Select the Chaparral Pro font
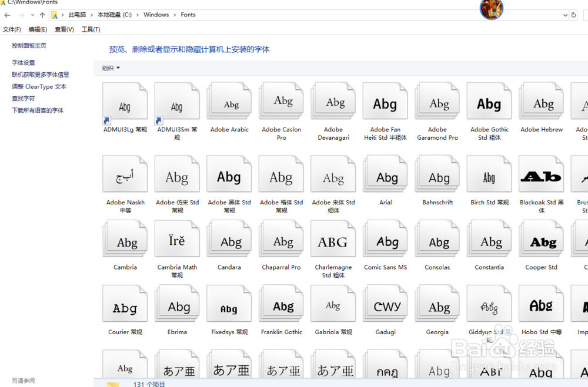Viewport: 588px width, 387px height. pyautogui.click(x=281, y=238)
